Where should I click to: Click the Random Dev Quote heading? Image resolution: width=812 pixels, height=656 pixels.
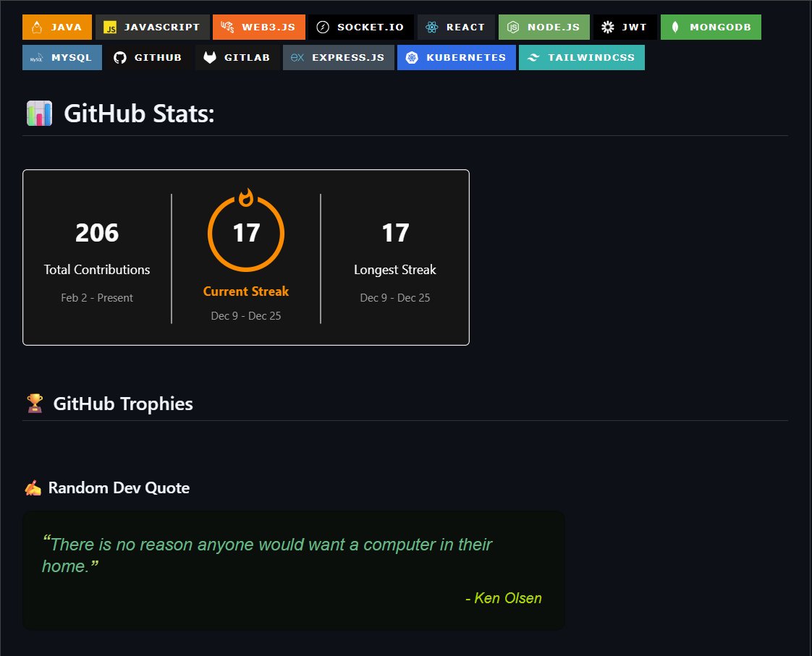pyautogui.click(x=119, y=488)
